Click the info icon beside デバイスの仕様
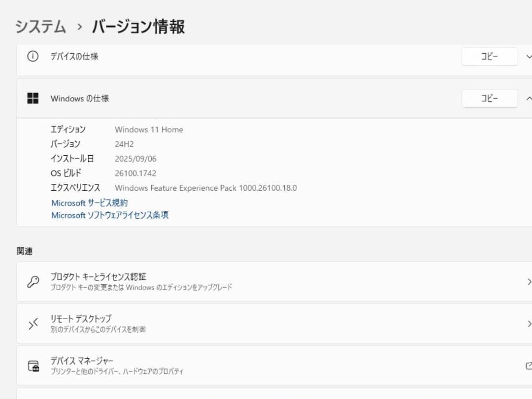The height and width of the screenshot is (399, 532). (x=33, y=56)
